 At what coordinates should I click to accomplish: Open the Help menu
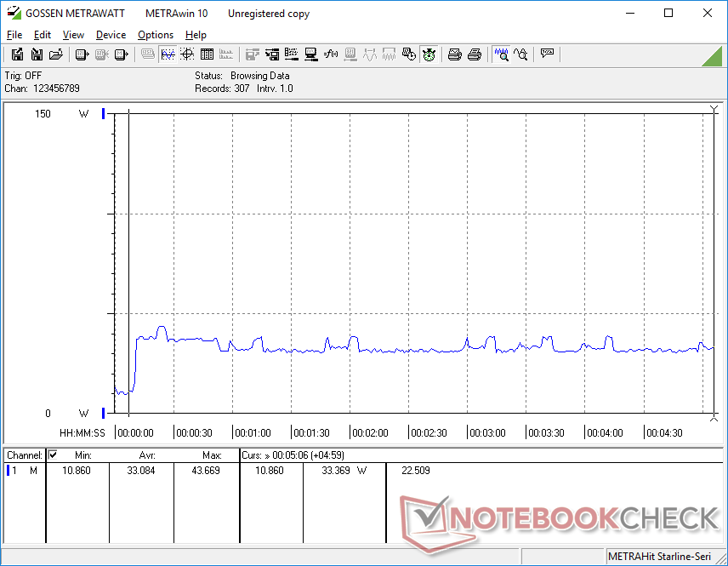pos(196,35)
